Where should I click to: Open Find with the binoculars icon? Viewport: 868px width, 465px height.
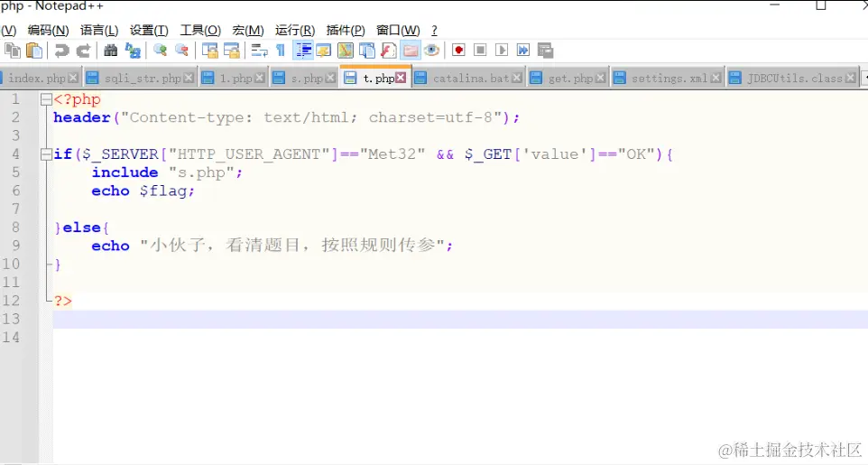point(111,51)
